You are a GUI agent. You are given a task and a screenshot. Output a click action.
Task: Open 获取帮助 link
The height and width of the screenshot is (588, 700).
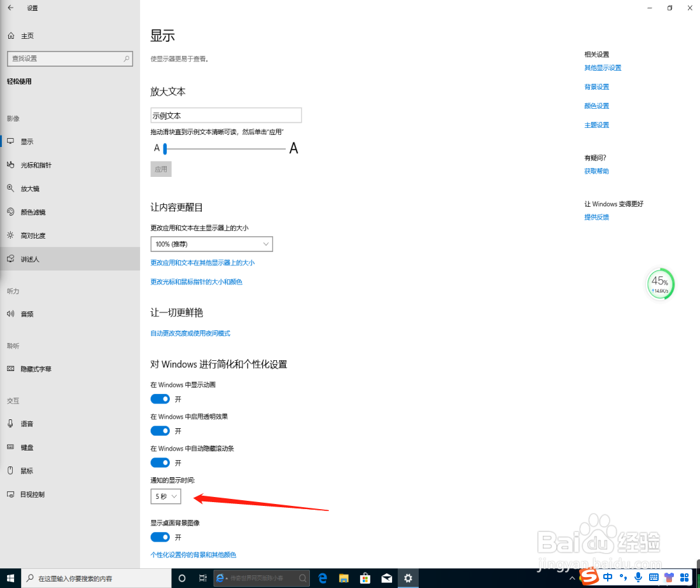(x=596, y=171)
